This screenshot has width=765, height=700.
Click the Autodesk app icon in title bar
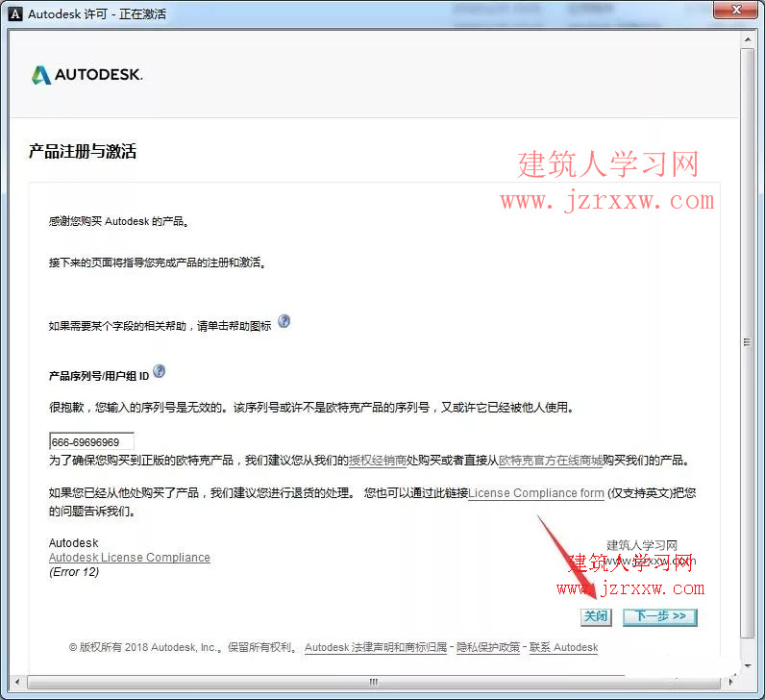[x=15, y=13]
